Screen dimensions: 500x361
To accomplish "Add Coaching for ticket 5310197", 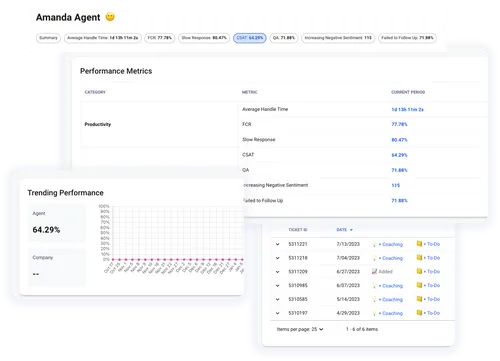I will tap(391, 313).
